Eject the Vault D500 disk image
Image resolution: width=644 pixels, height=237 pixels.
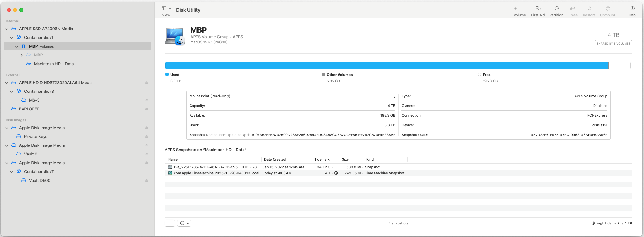[x=147, y=181]
